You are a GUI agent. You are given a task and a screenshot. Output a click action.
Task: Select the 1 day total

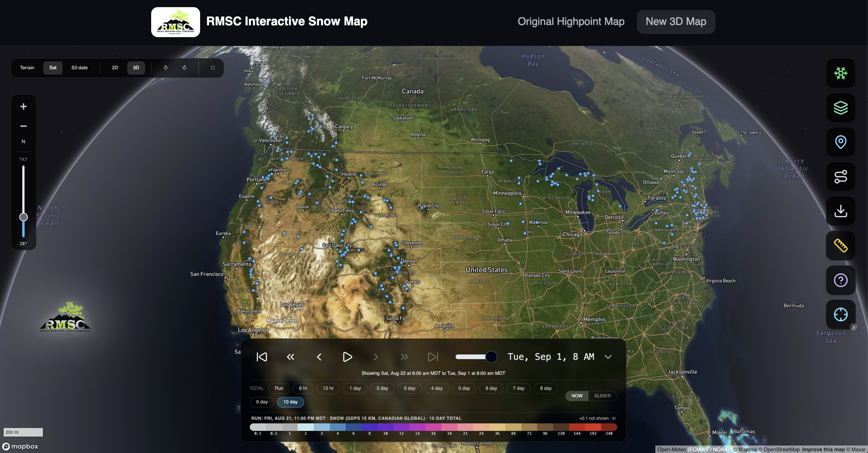(x=355, y=388)
